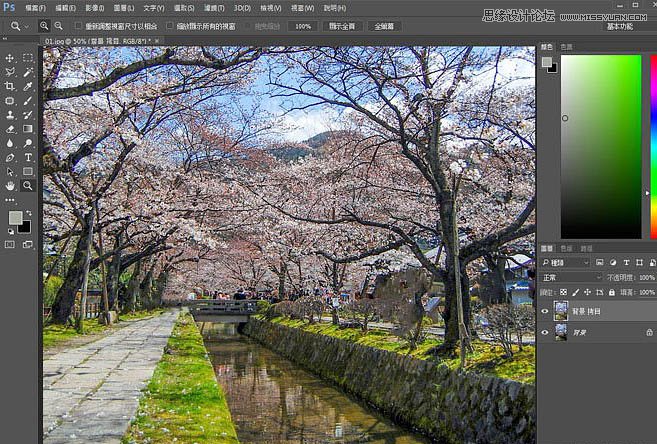Image resolution: width=657 pixels, height=444 pixels.
Task: Hide the bottom background layer
Action: coord(545,332)
